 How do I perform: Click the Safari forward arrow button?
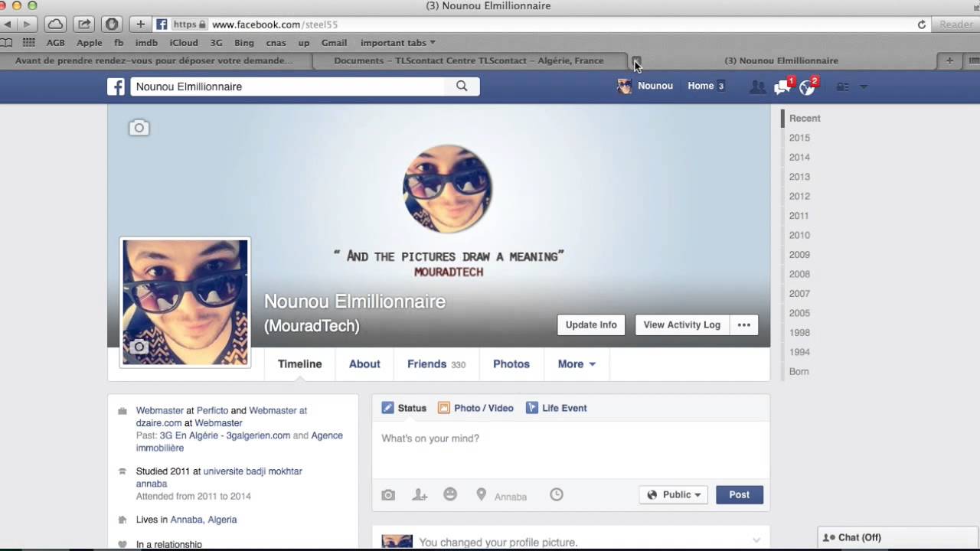pos(26,24)
